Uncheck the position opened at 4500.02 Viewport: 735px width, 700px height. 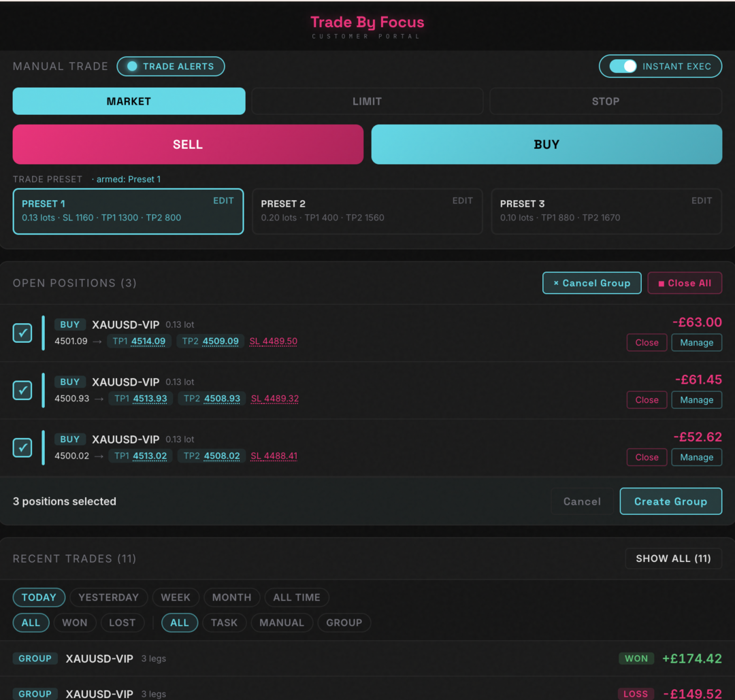[22, 448]
